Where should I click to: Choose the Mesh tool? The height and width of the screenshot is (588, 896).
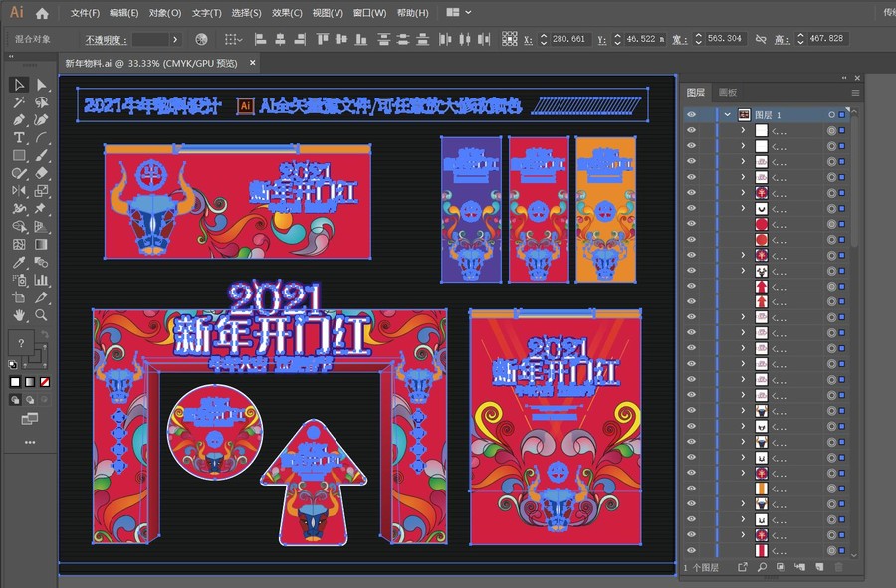[19, 245]
